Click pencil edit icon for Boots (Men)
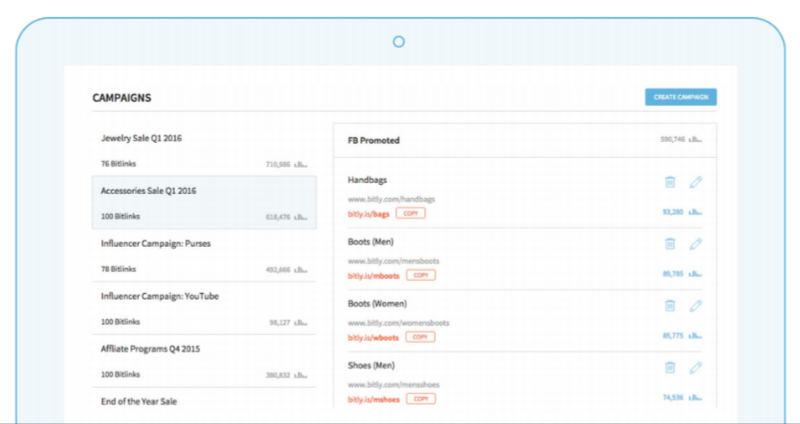The height and width of the screenshot is (424, 800). click(696, 243)
